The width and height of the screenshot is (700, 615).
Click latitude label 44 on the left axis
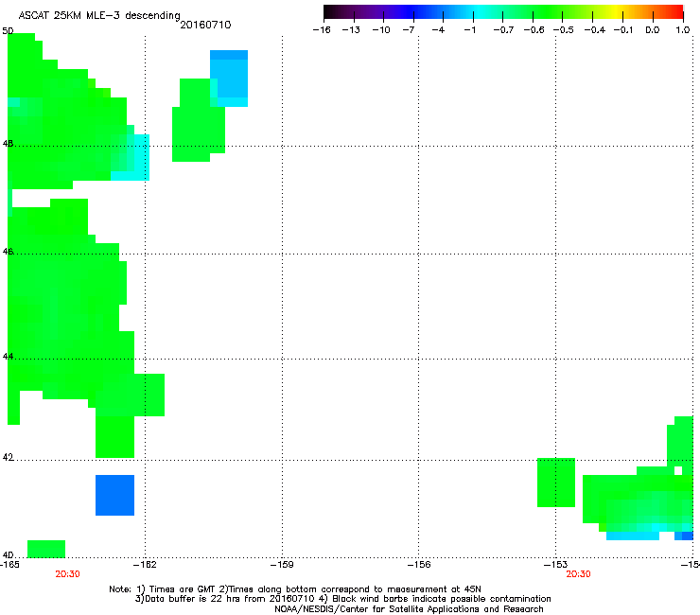coord(8,357)
